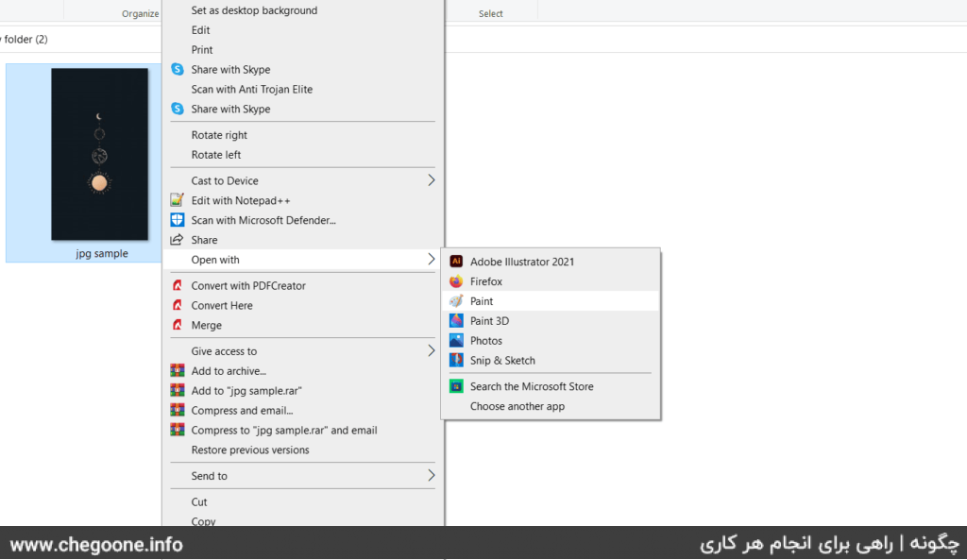Click the Paint 3D icon

[x=456, y=321]
